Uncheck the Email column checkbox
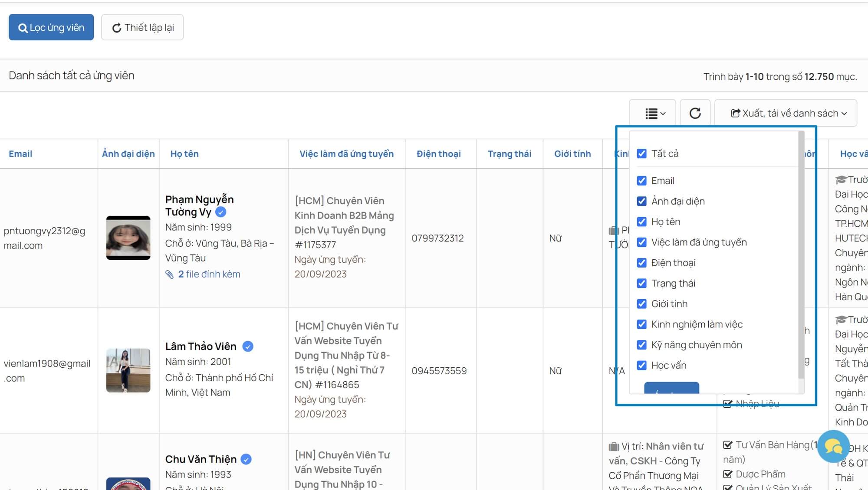The image size is (868, 490). (x=641, y=180)
